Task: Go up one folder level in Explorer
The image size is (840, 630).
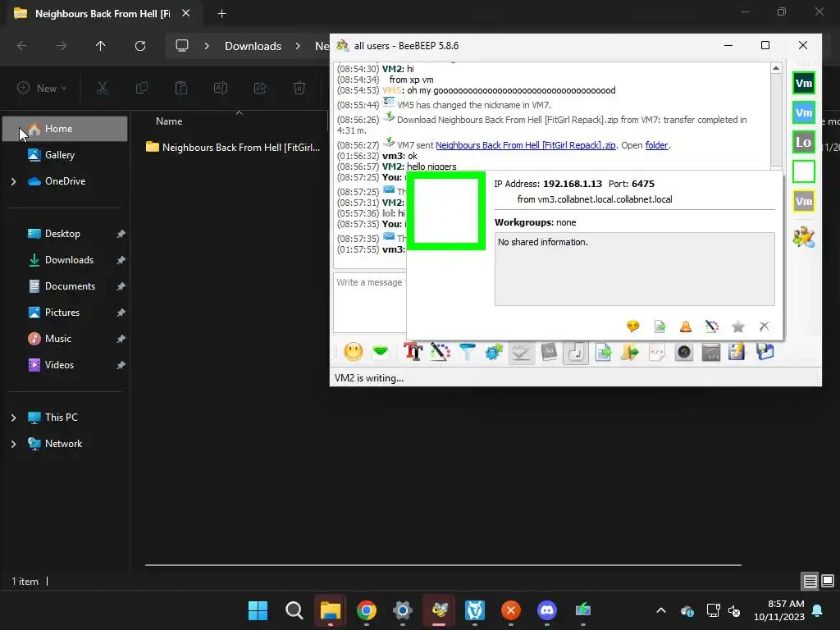Action: 100,46
